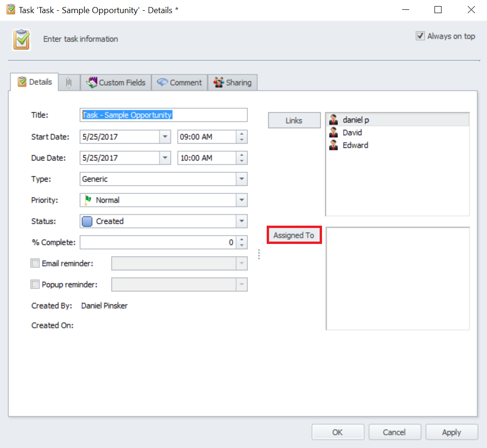Open the paperclip attachments tab
This screenshot has height=448, width=487.
(69, 83)
